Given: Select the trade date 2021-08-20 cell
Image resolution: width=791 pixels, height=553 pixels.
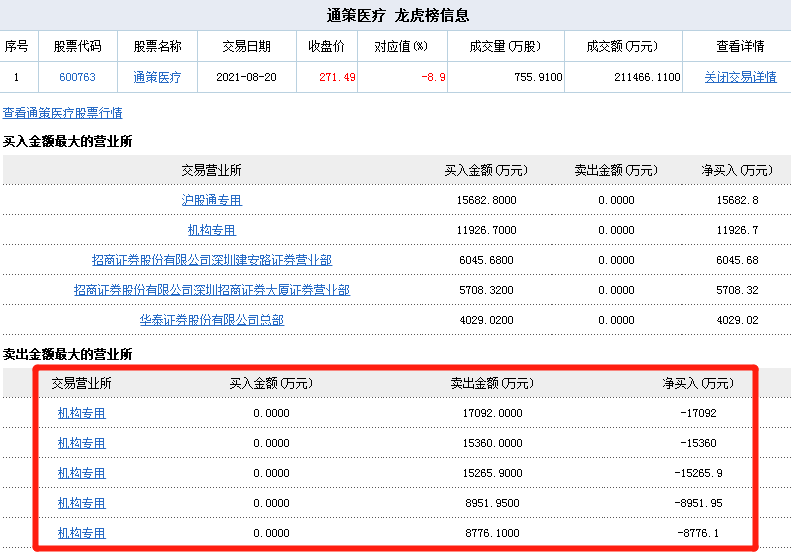Looking at the screenshot, I should [x=247, y=77].
